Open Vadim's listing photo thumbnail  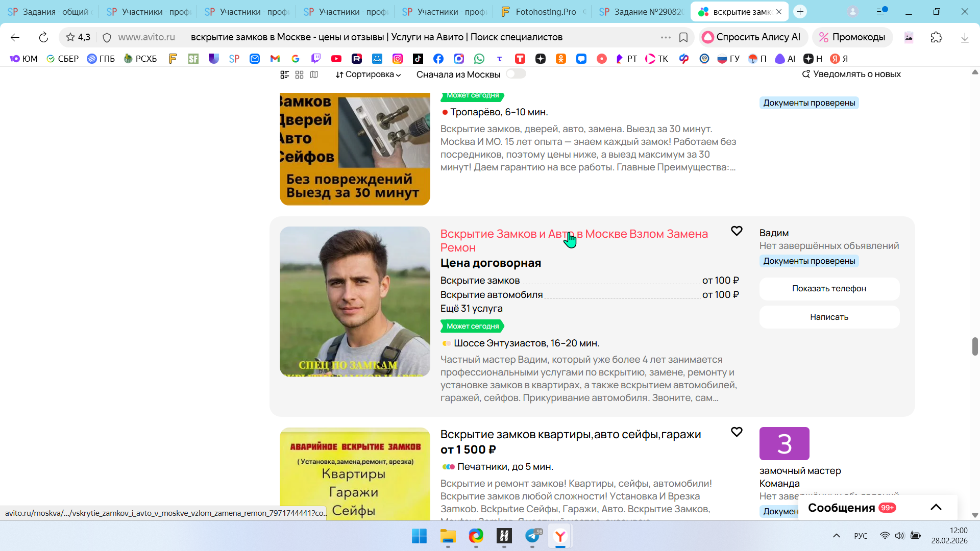(355, 302)
